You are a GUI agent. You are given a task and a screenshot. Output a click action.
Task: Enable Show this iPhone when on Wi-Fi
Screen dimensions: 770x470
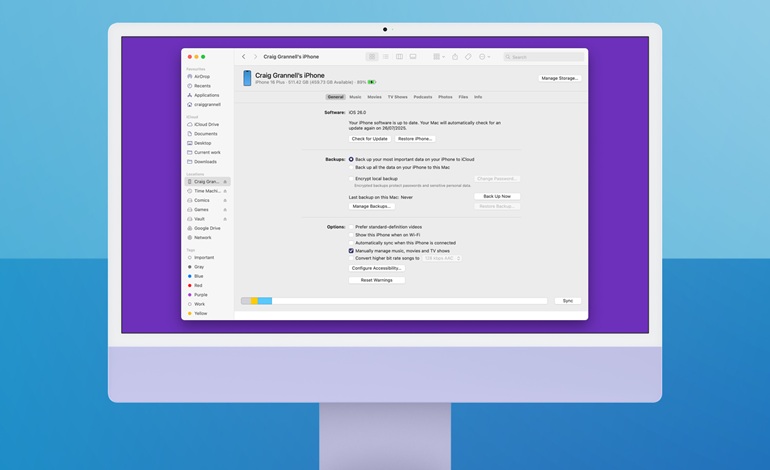click(x=351, y=235)
